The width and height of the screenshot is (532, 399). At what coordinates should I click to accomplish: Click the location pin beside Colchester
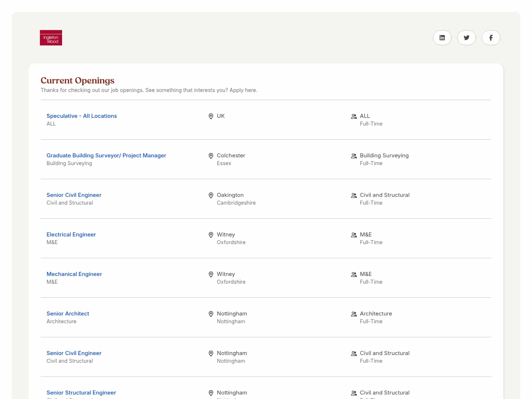(x=211, y=156)
